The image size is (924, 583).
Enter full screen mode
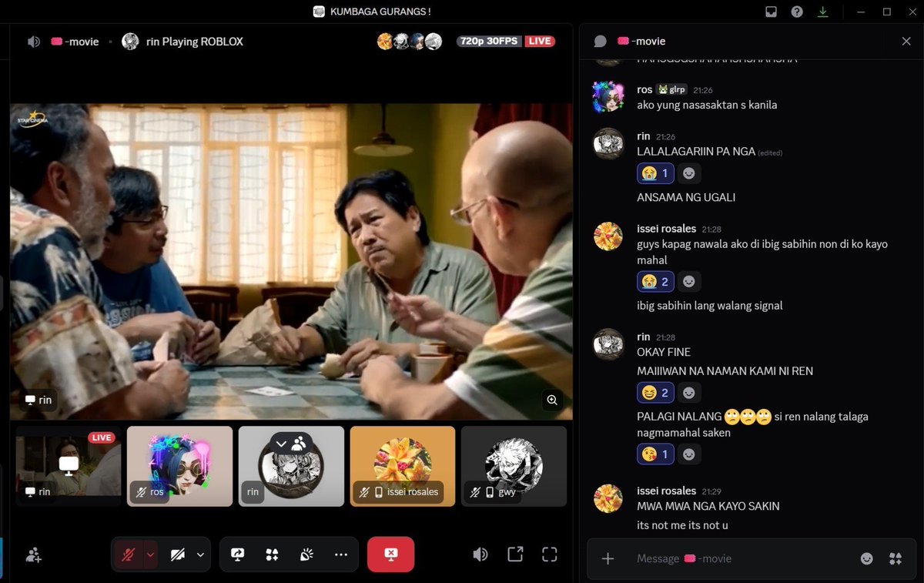point(549,555)
